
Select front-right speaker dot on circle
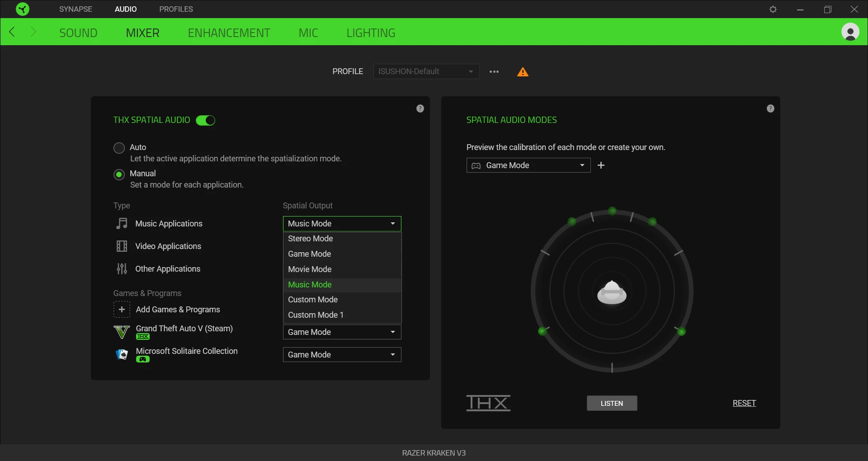pos(652,221)
